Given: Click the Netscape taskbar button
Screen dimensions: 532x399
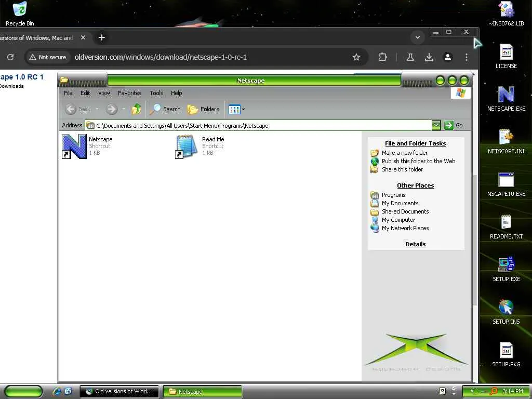Looking at the screenshot, I should [203, 391].
